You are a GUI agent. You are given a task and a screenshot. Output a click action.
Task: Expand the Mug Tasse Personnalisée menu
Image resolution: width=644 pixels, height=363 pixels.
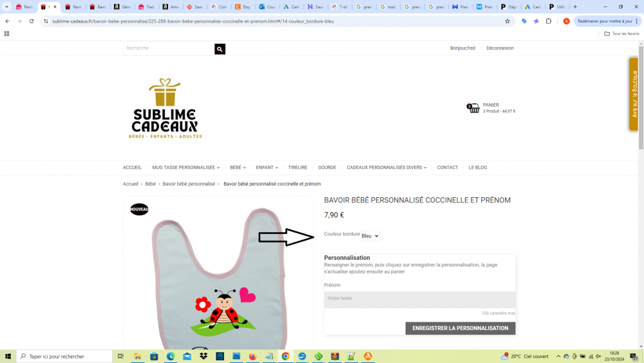pos(185,168)
